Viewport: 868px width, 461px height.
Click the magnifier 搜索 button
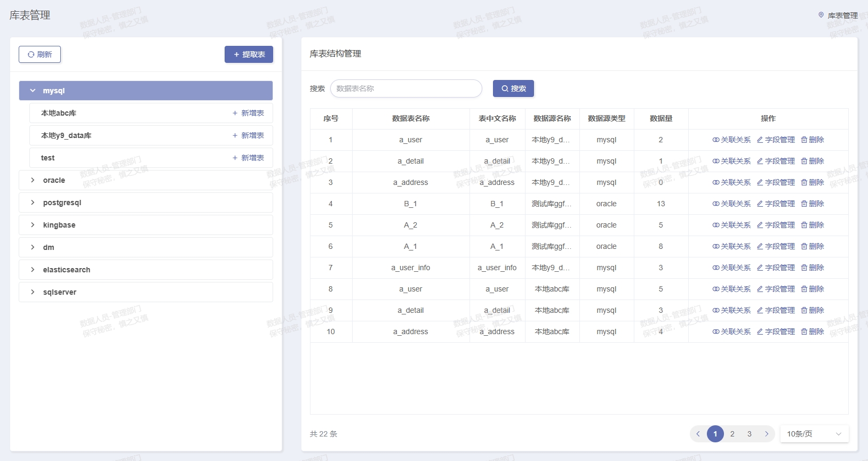click(513, 88)
